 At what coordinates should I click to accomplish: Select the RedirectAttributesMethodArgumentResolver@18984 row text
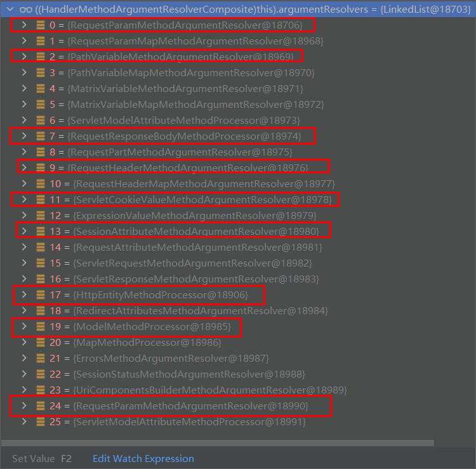201,311
